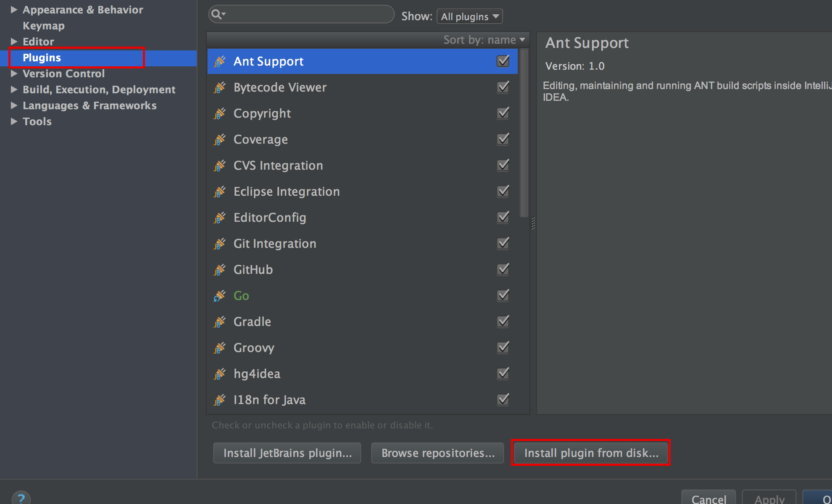Enable the I18n for Java plugin
The height and width of the screenshot is (504, 832).
[503, 400]
